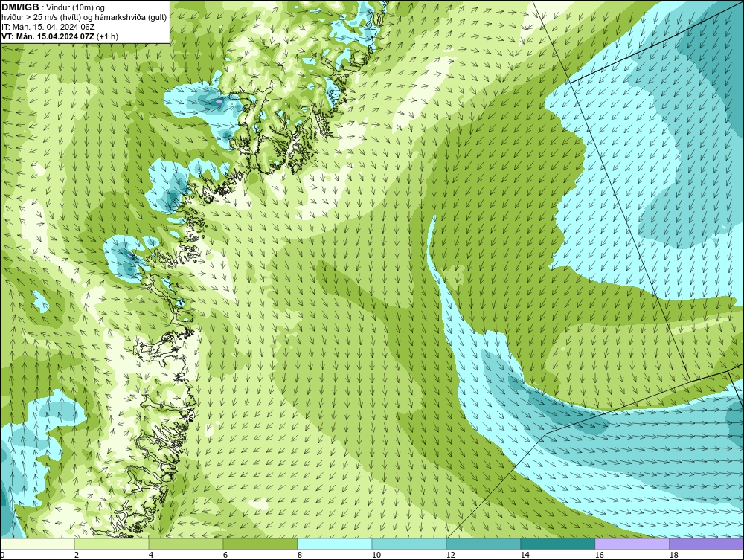Click the legend label '2'
Screen dimensions: 744x560
coord(77,555)
